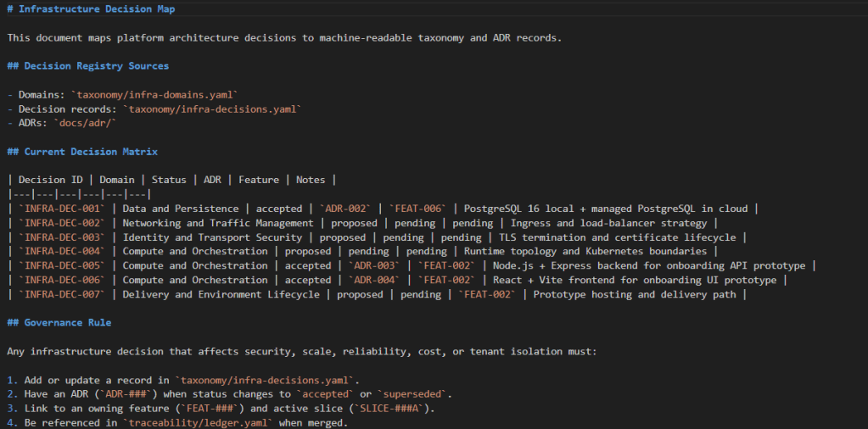Click the "Governance Rule" heading
The width and height of the screenshot is (868, 429).
67,323
